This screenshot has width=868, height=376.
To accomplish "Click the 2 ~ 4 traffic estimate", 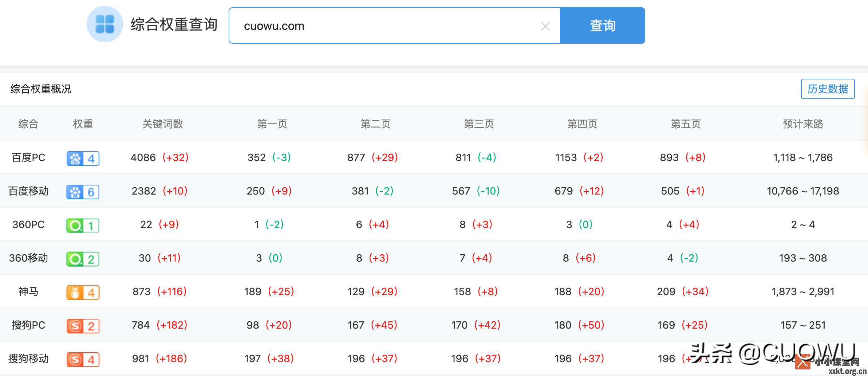I will (x=803, y=224).
